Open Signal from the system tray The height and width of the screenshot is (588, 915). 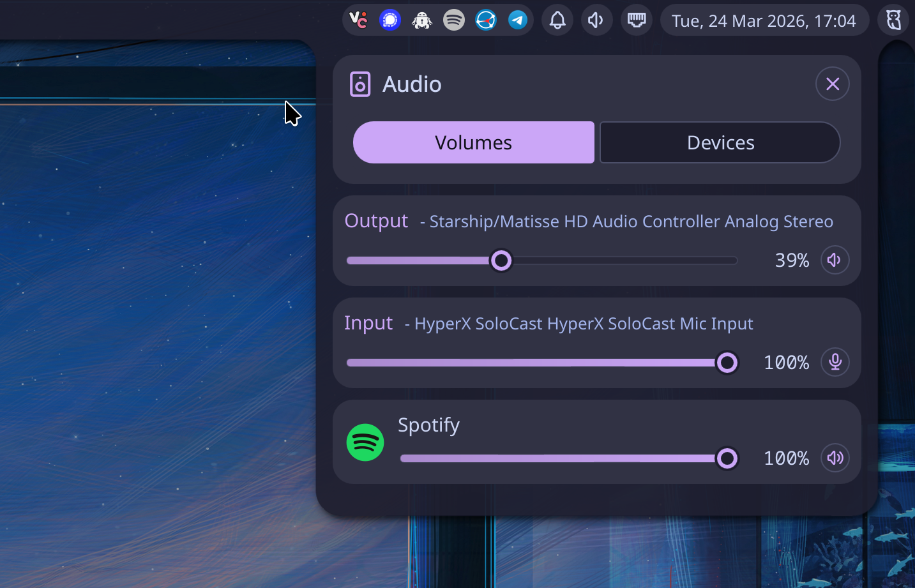click(x=389, y=20)
